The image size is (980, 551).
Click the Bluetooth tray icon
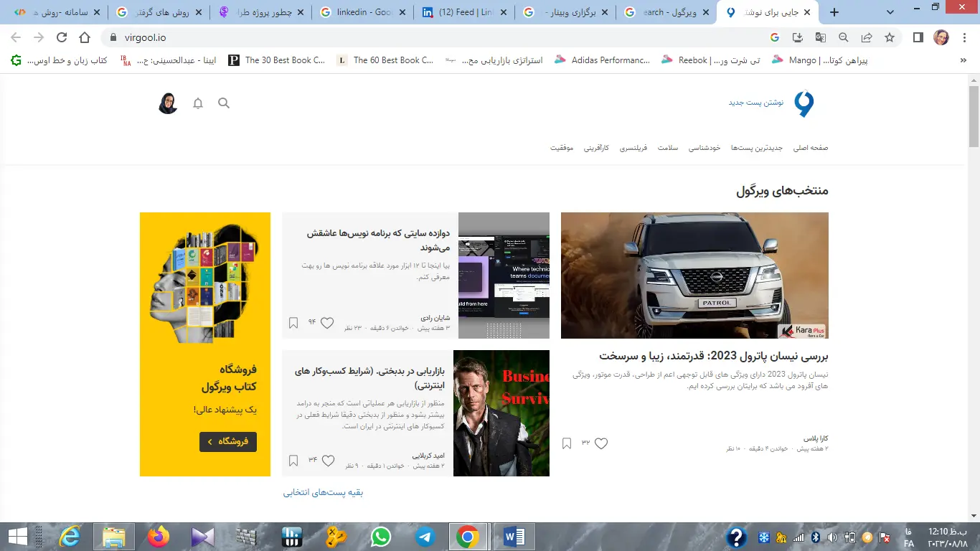tap(815, 537)
